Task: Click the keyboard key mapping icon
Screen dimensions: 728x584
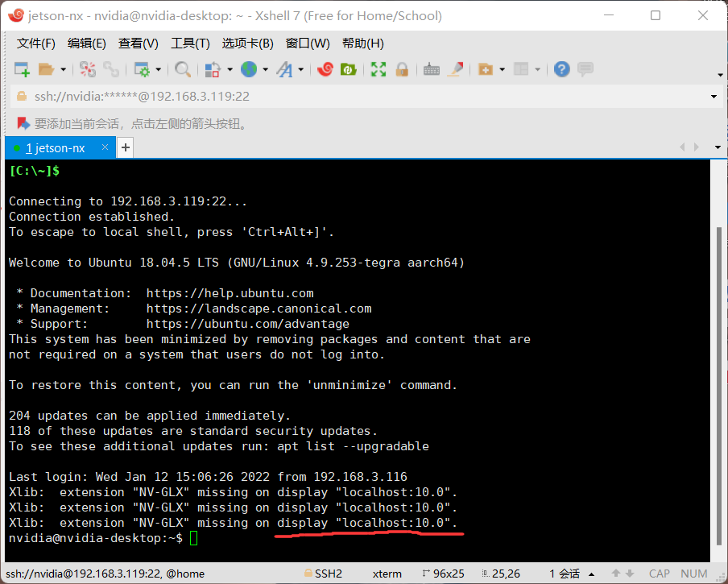Action: [x=432, y=69]
